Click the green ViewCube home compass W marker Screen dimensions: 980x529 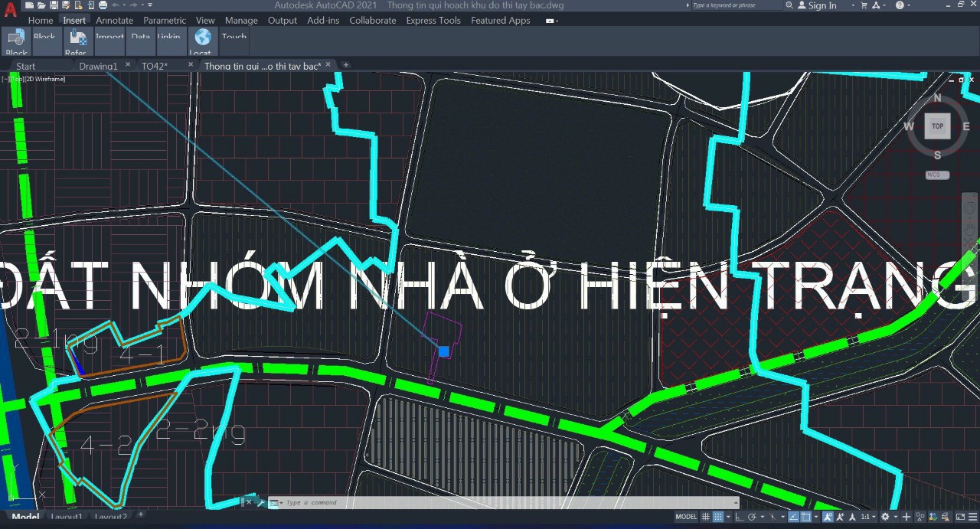pos(910,126)
